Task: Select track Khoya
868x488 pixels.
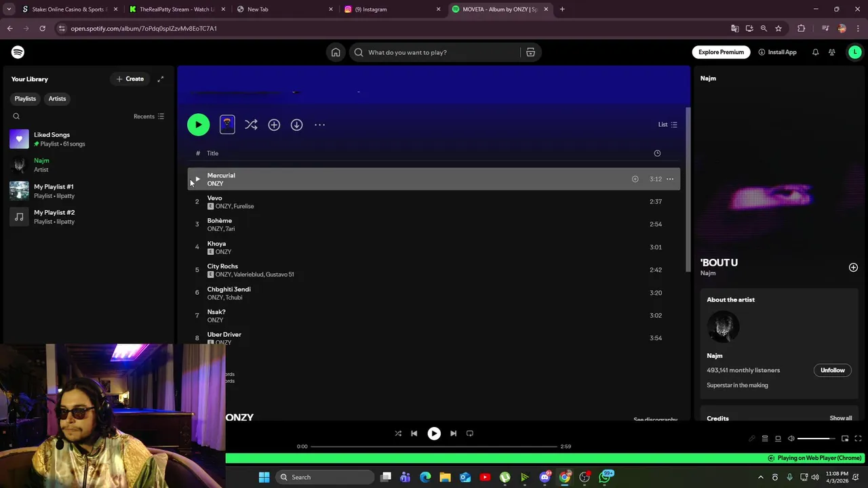Action: pyautogui.click(x=434, y=247)
